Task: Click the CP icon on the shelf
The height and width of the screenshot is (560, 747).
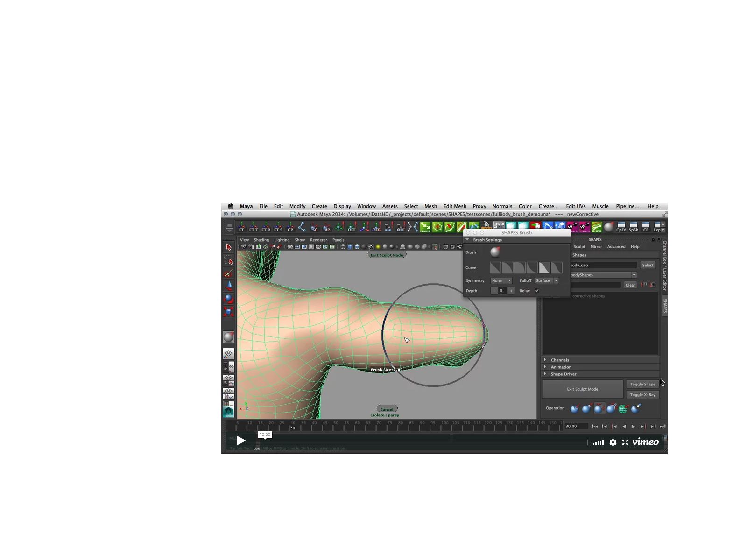Action: (x=290, y=228)
